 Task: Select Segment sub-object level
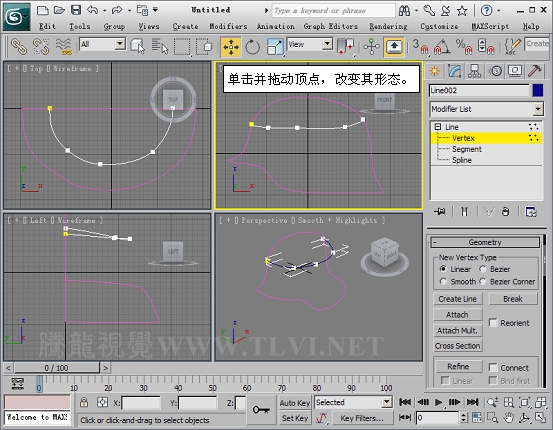pos(467,149)
